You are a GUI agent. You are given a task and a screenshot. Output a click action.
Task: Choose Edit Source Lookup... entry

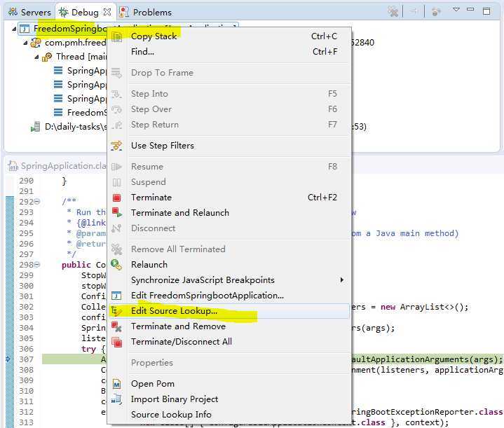tap(229, 311)
